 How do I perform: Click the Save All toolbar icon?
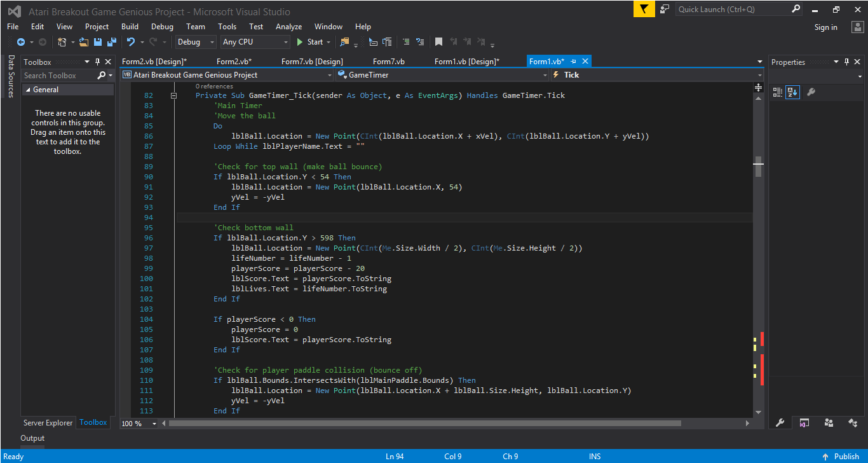point(112,42)
